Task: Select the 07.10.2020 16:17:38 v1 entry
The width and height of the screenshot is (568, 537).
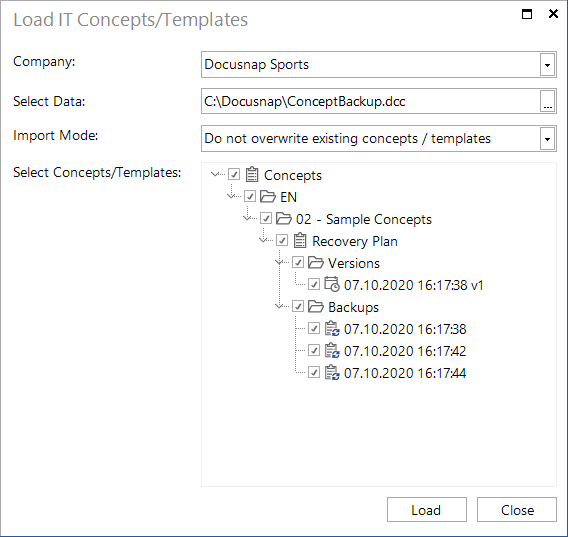Action: 414,285
